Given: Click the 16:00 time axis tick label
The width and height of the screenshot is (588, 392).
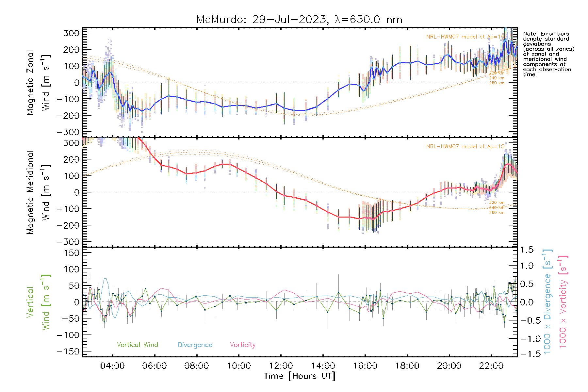Looking at the screenshot, I should pos(365,366).
